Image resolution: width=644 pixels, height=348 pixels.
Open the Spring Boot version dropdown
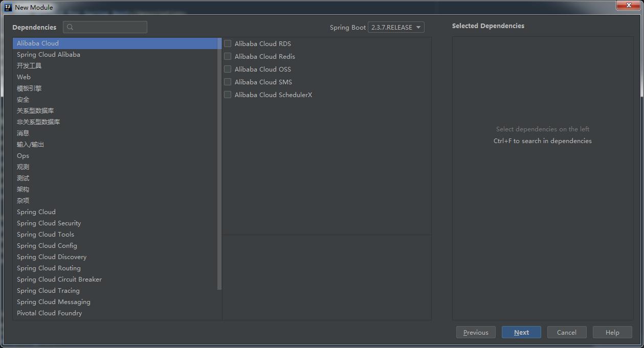pos(396,27)
